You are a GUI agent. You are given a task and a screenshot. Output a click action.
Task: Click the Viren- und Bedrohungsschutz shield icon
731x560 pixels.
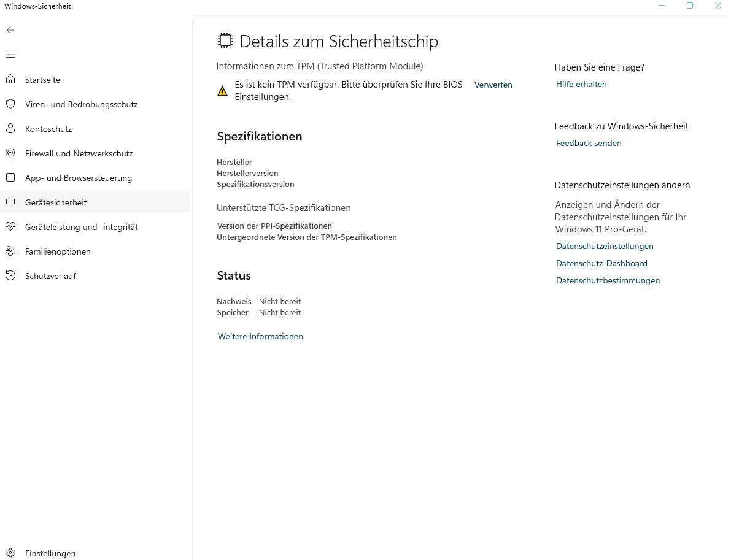10,104
